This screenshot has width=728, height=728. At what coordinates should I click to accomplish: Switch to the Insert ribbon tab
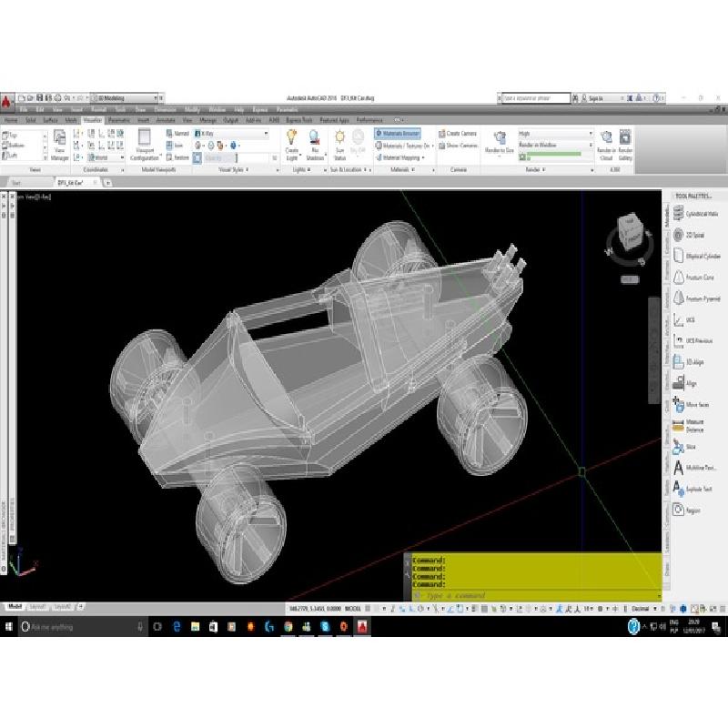[x=143, y=120]
